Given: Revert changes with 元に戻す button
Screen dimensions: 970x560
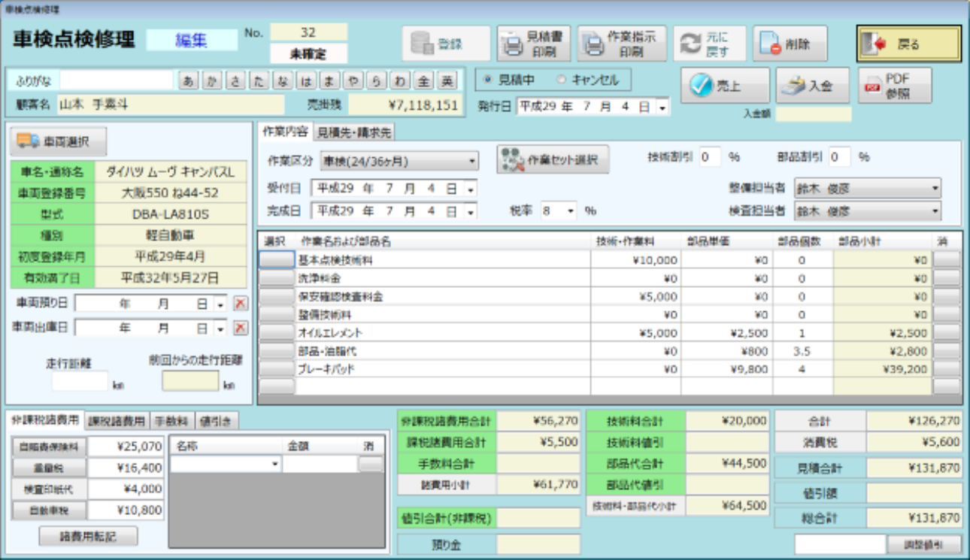Looking at the screenshot, I should (x=709, y=44).
